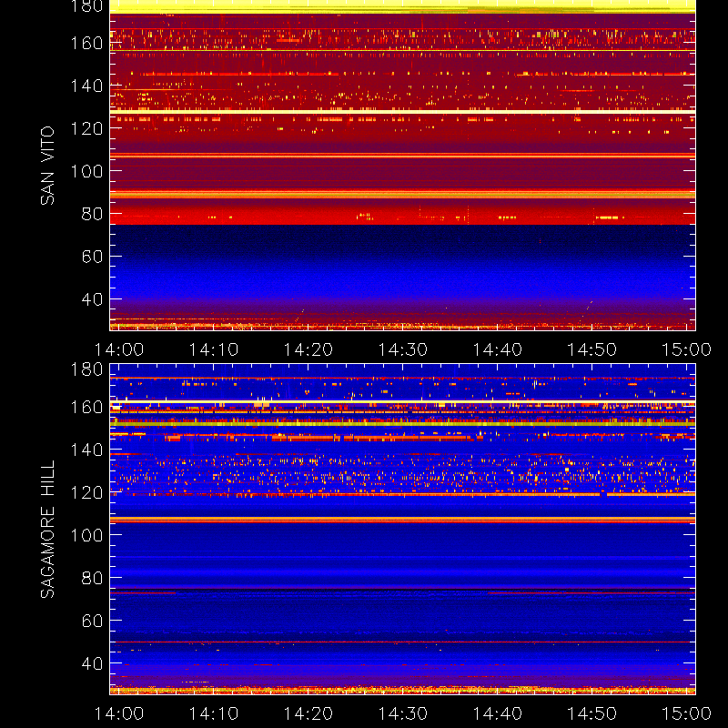Click the 160 tick label on Sagamore Hill axis

pos(86,407)
